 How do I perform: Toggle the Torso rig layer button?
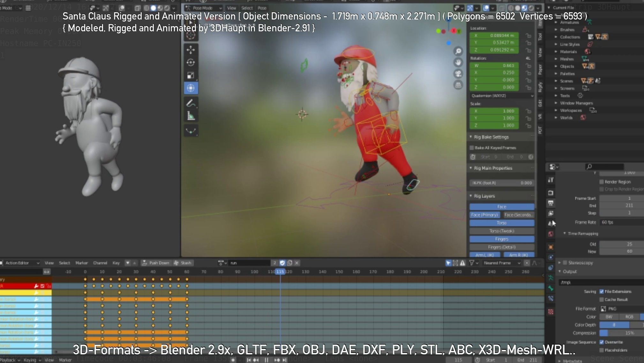(502, 223)
